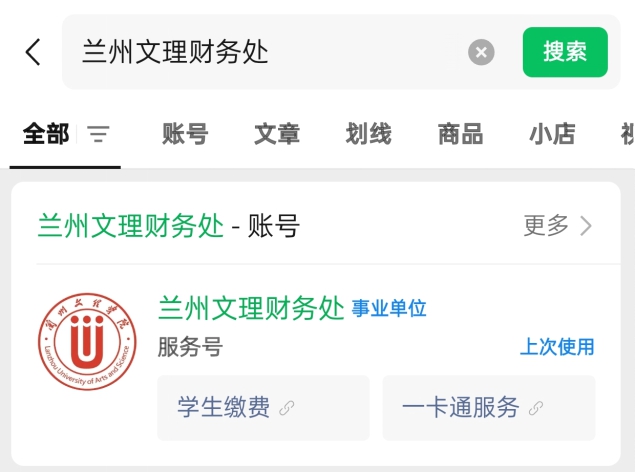Open 兰州文理财务处 account name
The image size is (636, 473).
(x=251, y=308)
